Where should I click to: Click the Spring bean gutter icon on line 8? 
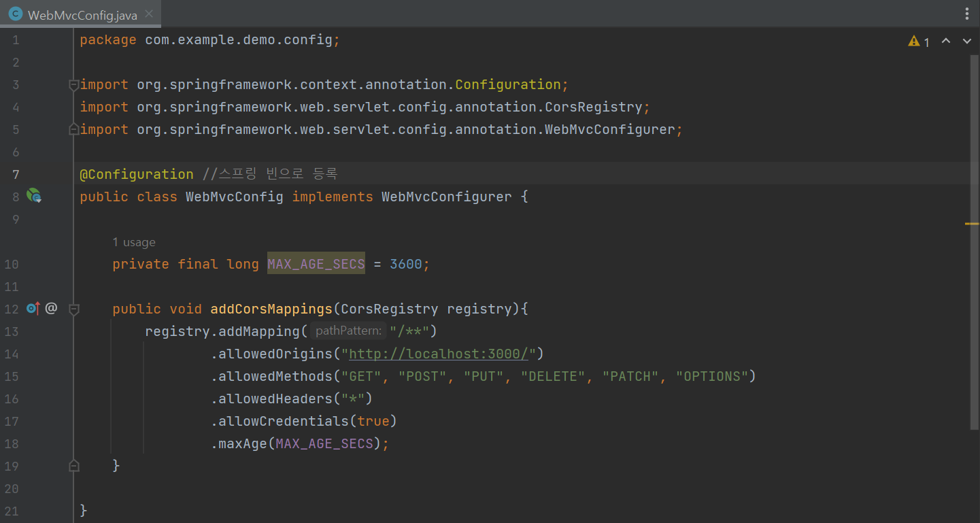(34, 197)
